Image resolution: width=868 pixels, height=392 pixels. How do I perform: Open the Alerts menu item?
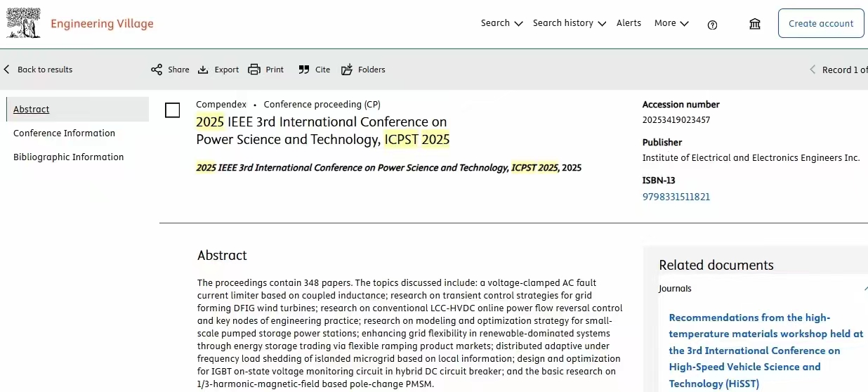629,23
